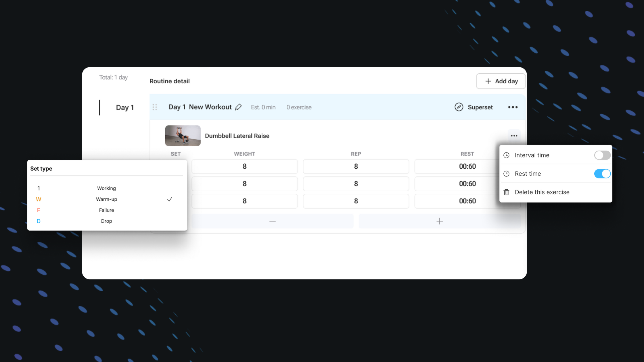This screenshot has height=362, width=644.
Task: Click the clock icon next to Interval time
Action: click(507, 155)
